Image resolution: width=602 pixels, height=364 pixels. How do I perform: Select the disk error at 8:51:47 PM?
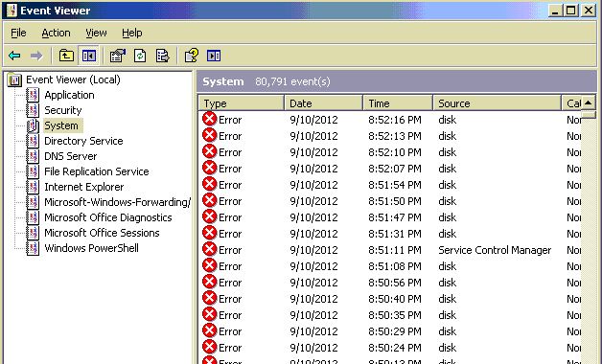tap(390, 217)
